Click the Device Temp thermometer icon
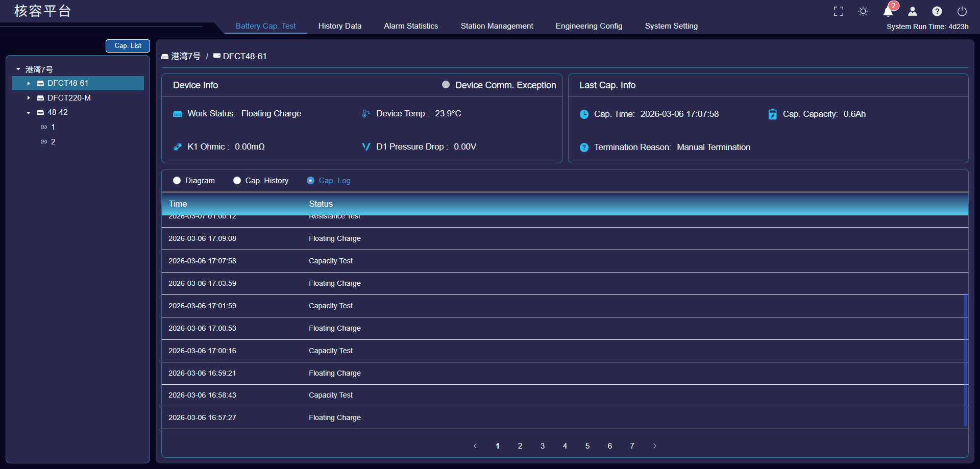 [366, 114]
